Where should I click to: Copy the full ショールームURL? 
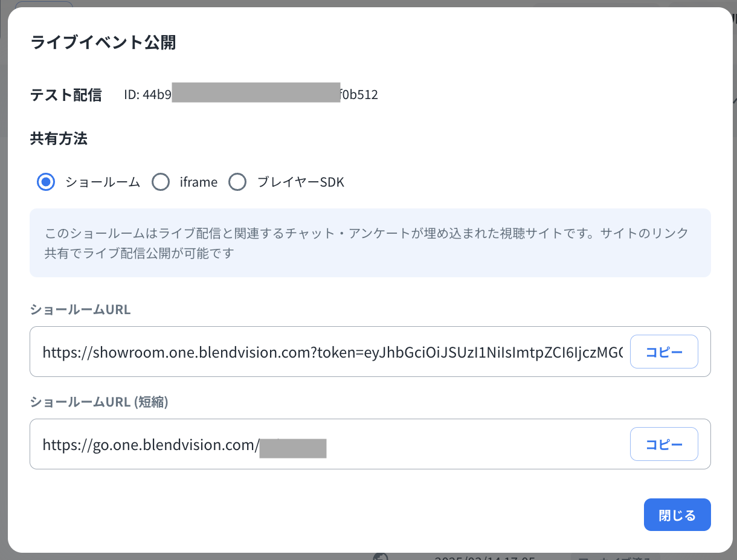click(x=664, y=352)
